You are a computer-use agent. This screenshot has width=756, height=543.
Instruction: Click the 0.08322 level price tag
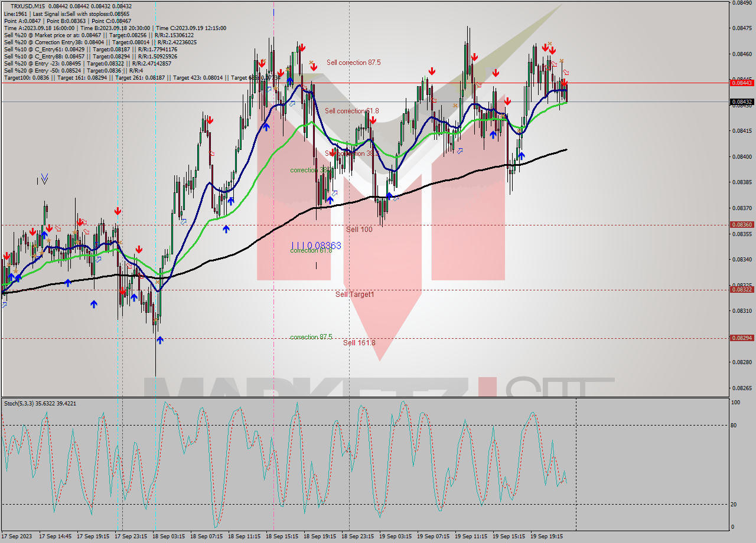click(742, 289)
